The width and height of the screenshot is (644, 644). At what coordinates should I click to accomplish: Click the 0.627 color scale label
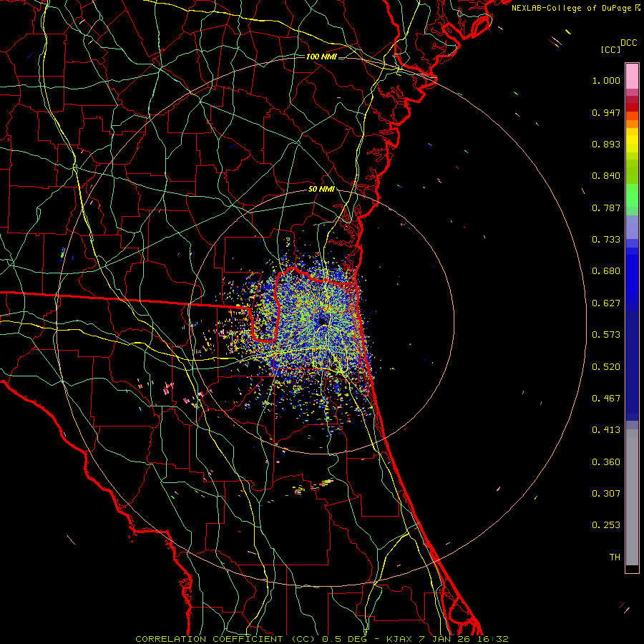click(606, 303)
